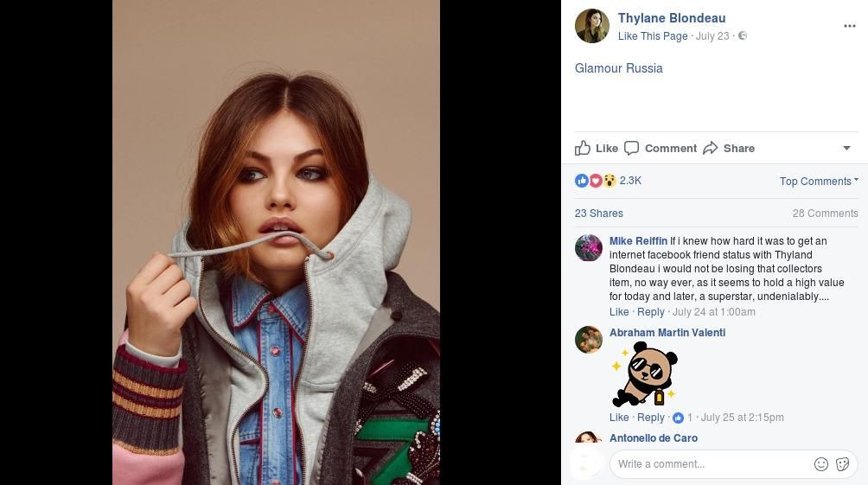Click the reaction emoji icons beside 2.3K

(596, 181)
